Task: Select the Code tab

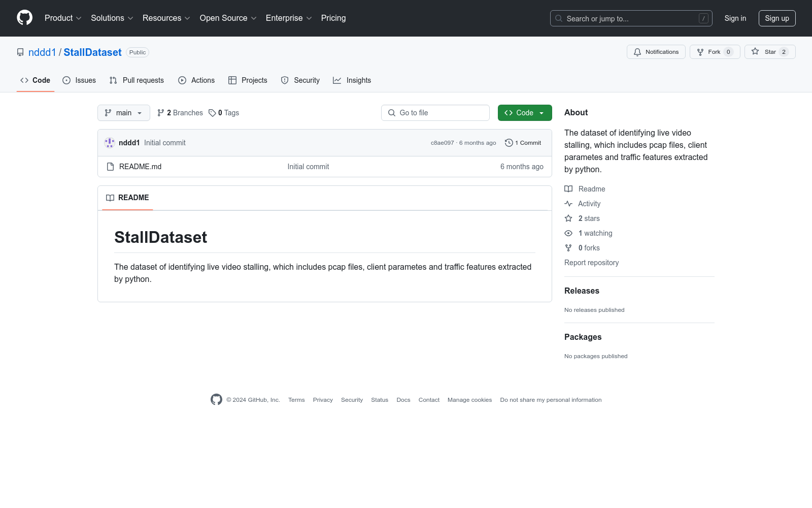Action: (x=36, y=80)
